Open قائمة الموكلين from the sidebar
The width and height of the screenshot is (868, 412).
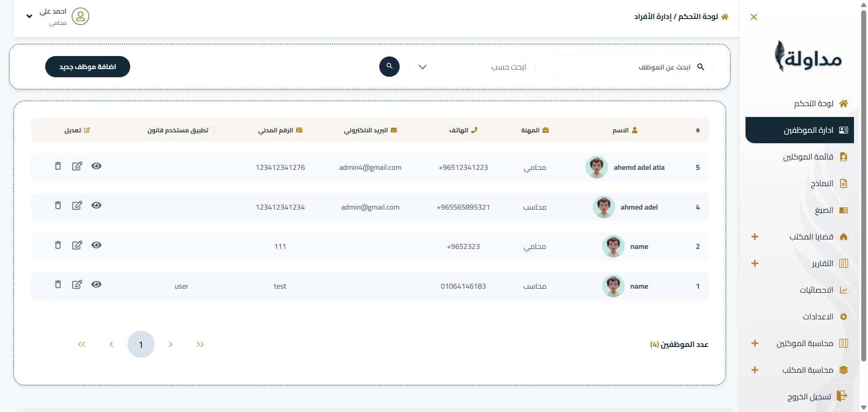800,157
